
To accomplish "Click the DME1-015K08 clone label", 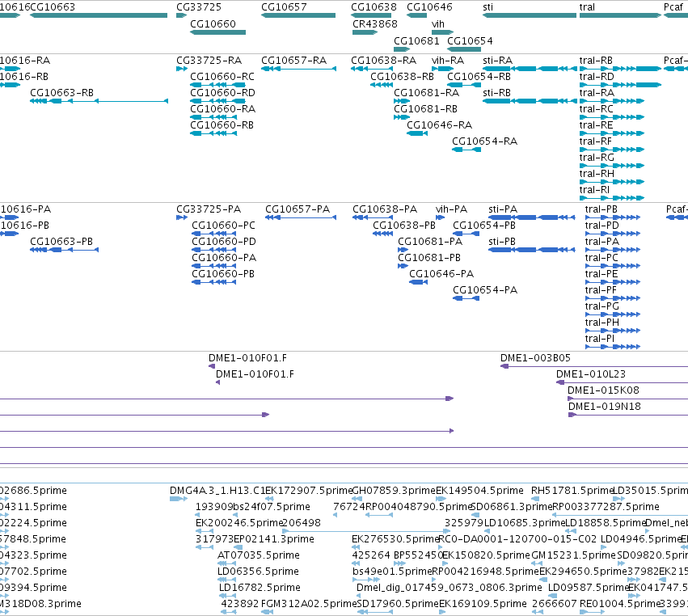I will pyautogui.click(x=603, y=390).
